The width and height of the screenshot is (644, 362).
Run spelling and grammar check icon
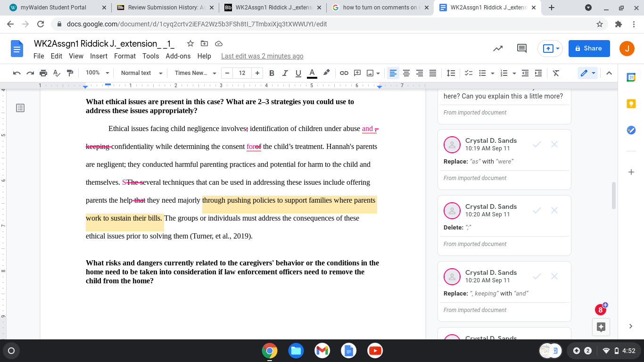click(x=57, y=73)
